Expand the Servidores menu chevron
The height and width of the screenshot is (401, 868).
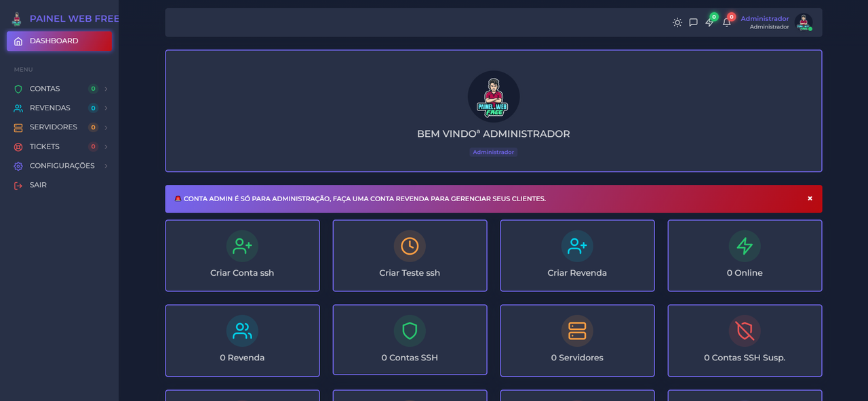[x=106, y=127]
